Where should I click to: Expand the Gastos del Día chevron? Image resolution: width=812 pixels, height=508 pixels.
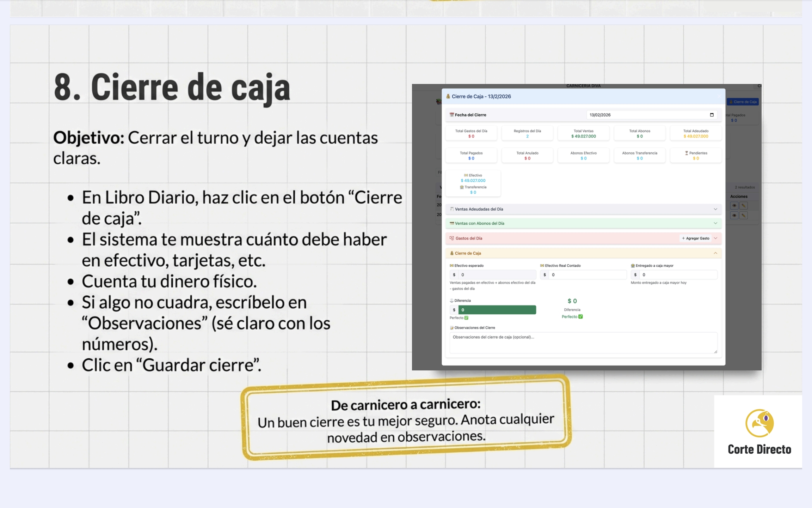pos(715,238)
